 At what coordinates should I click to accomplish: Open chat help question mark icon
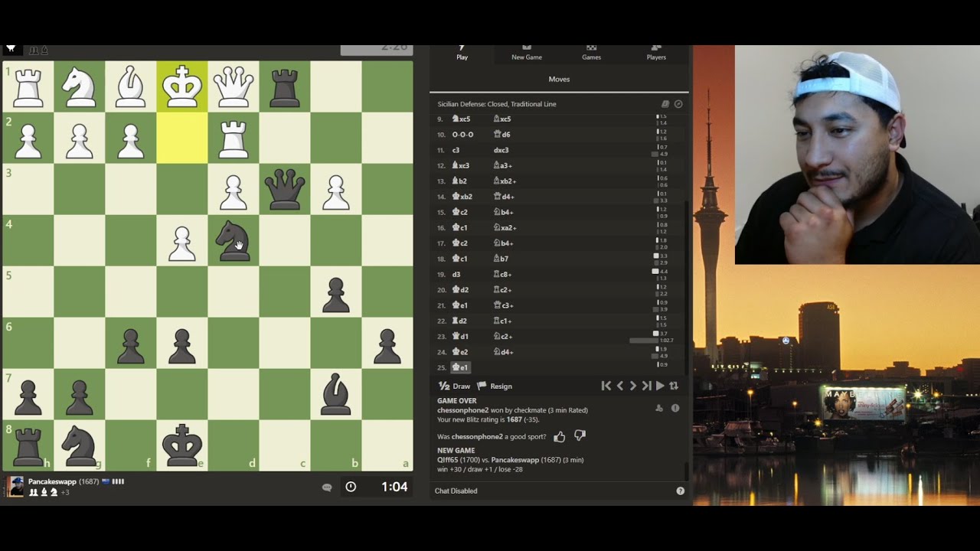point(680,491)
